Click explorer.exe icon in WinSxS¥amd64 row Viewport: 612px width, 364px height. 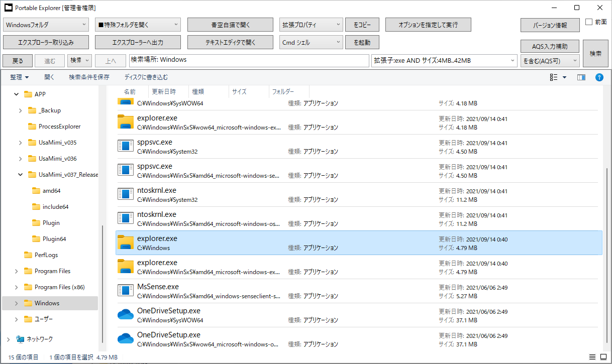tap(126, 267)
